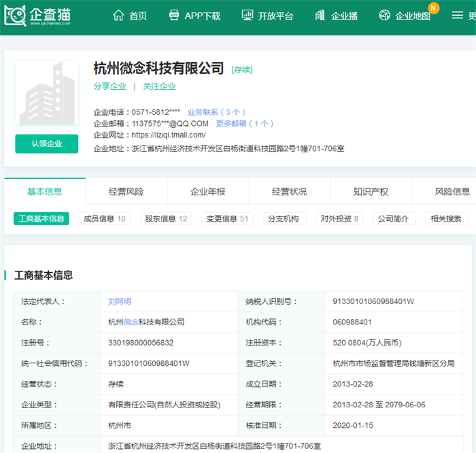476x453 pixels.
Task: Click the 工商基本信息 section heading
Action: 44,275
